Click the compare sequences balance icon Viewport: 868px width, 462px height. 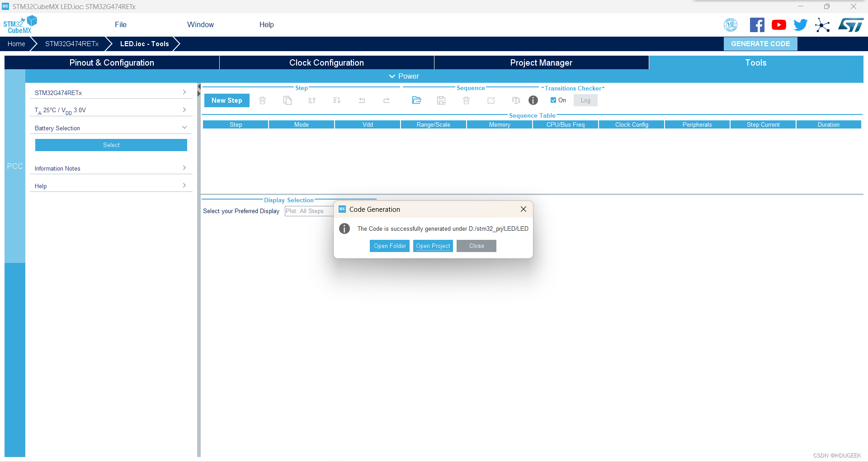pos(516,100)
